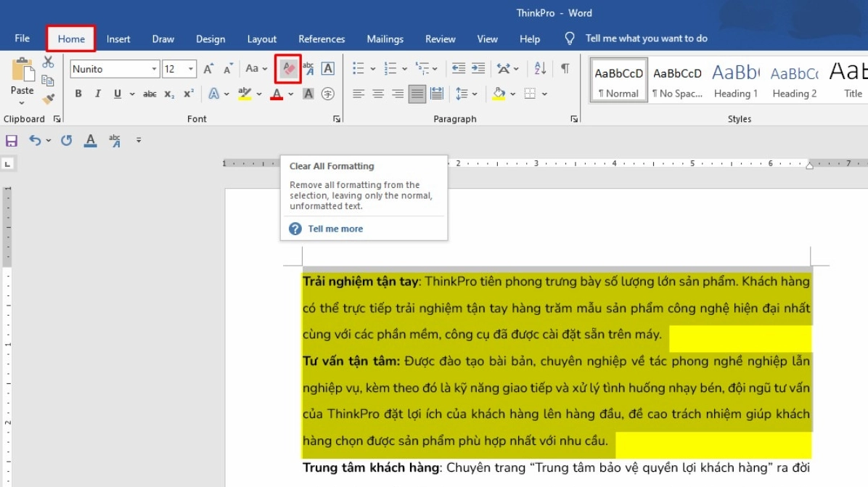Open the Font dialog launcher

337,119
